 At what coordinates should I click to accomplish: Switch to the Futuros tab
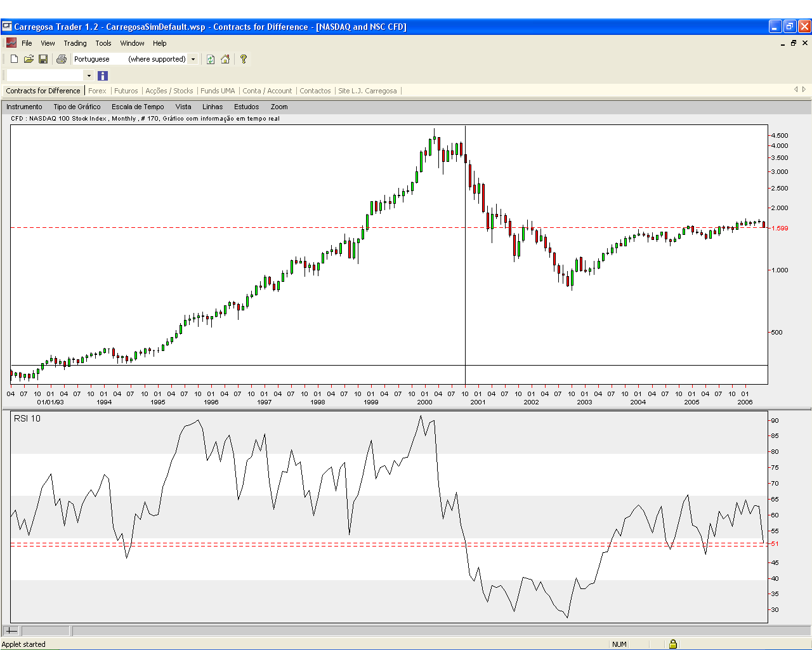[126, 91]
